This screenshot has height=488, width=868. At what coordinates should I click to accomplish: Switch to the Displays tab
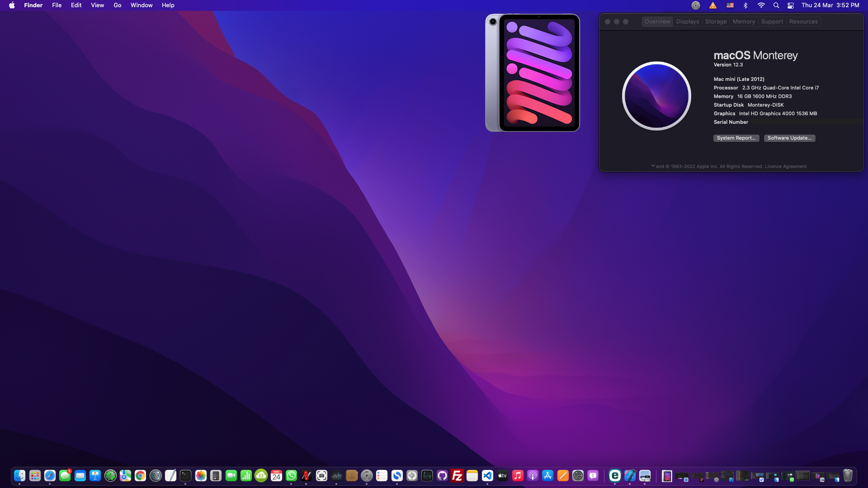[x=688, y=22]
